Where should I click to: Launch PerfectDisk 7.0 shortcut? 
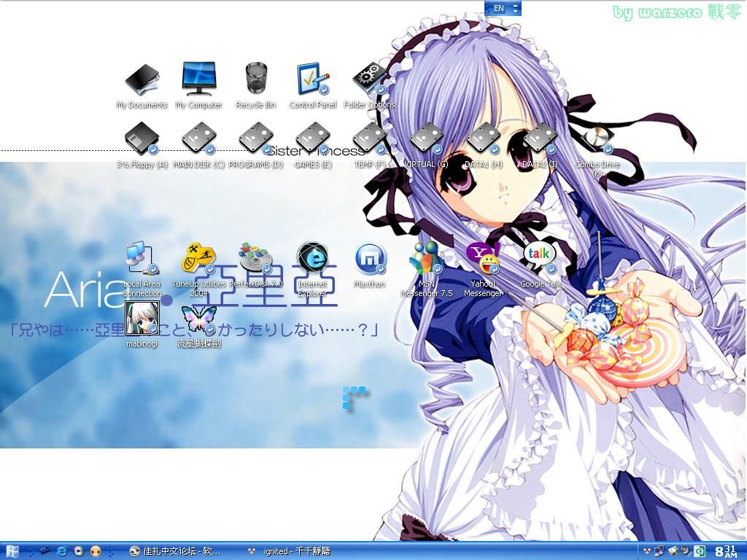(x=256, y=265)
